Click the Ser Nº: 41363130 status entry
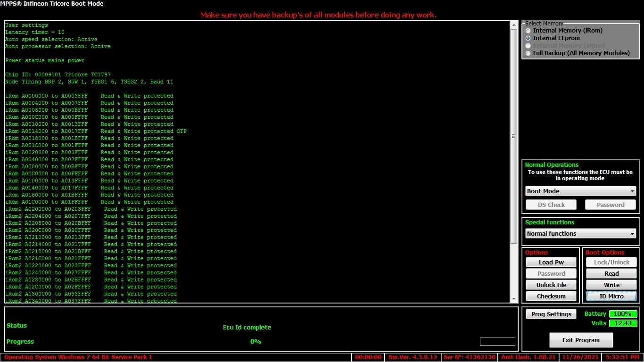This screenshot has width=644, height=362. (x=469, y=357)
